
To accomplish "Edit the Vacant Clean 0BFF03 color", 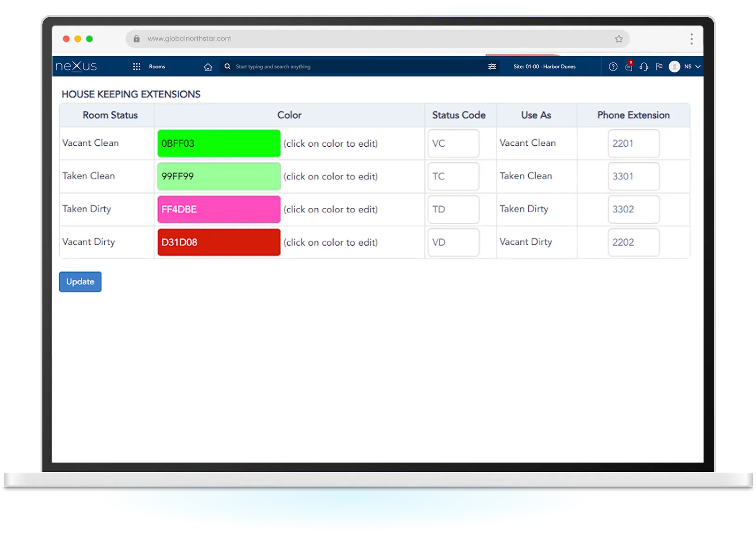I will coord(219,143).
